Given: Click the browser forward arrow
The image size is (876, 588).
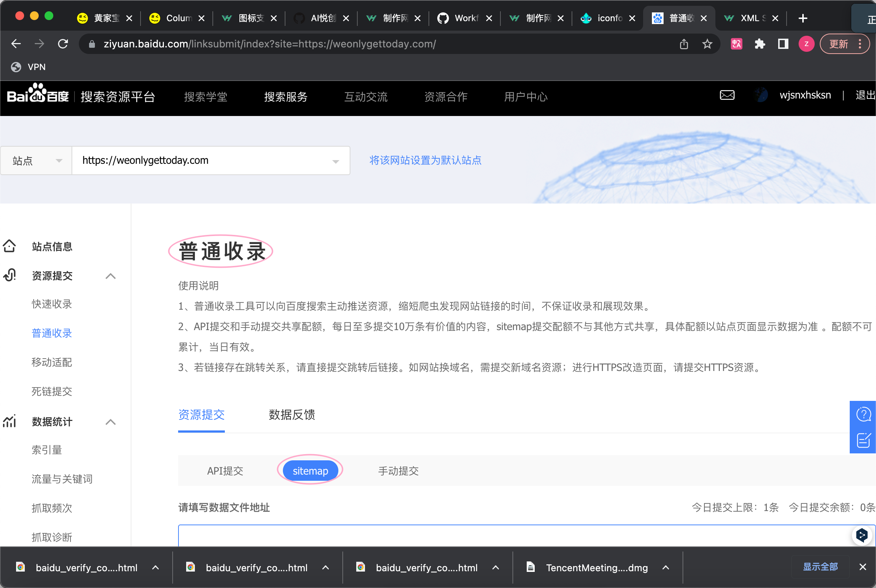Looking at the screenshot, I should [x=39, y=44].
